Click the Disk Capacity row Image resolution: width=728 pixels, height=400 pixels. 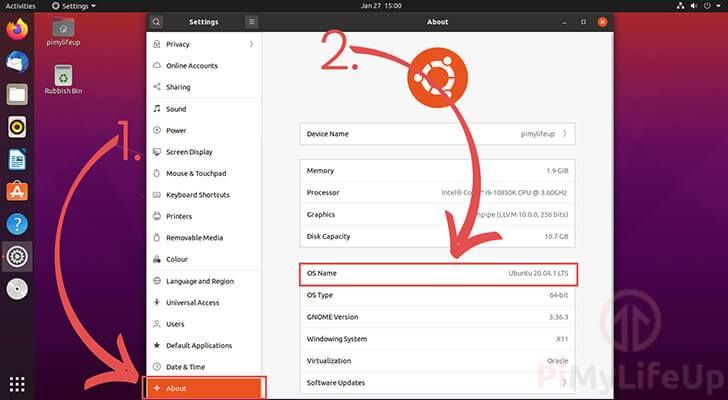click(437, 236)
